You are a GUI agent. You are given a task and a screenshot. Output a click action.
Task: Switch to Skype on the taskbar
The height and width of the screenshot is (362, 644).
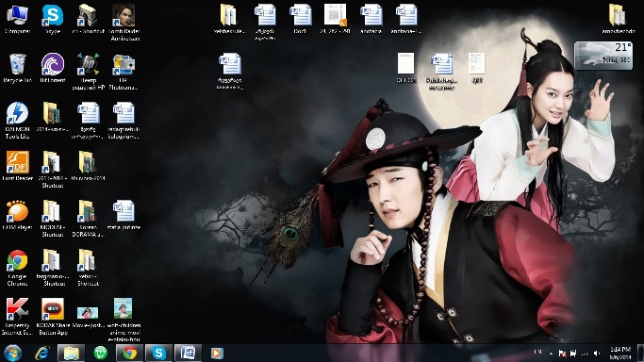pos(159,353)
